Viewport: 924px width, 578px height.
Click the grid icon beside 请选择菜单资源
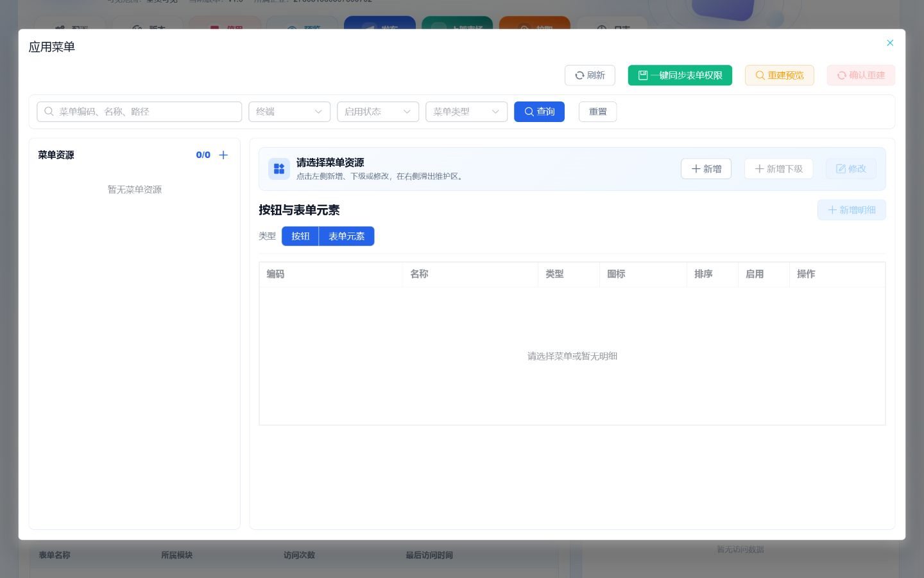(279, 169)
